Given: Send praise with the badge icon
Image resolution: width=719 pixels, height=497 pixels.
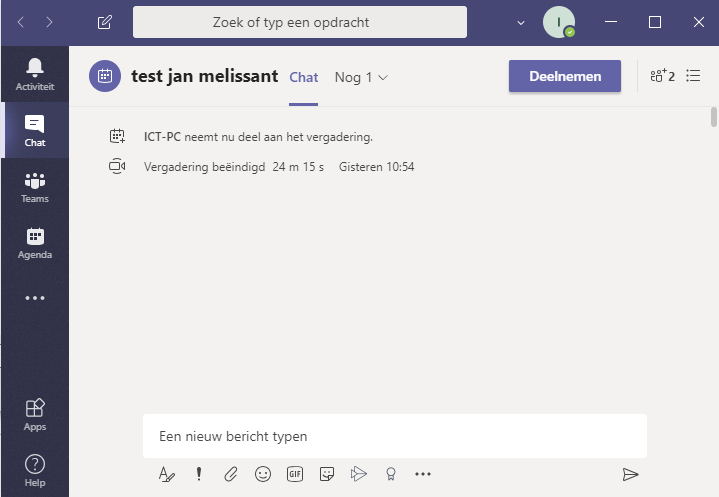Looking at the screenshot, I should click(x=391, y=474).
